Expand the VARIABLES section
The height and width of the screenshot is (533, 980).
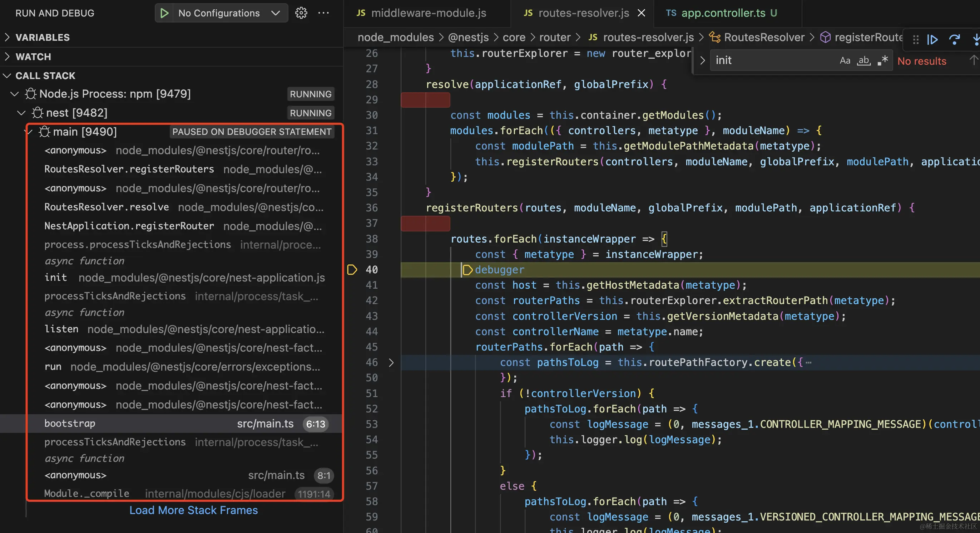pyautogui.click(x=42, y=37)
